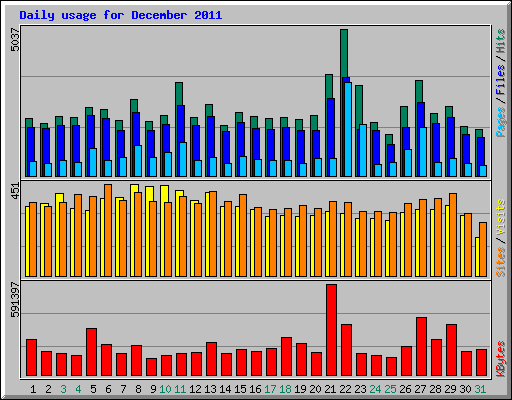Viewport: 512px width, 400px height.
Task: Click the Files legend label
Action: (501, 79)
